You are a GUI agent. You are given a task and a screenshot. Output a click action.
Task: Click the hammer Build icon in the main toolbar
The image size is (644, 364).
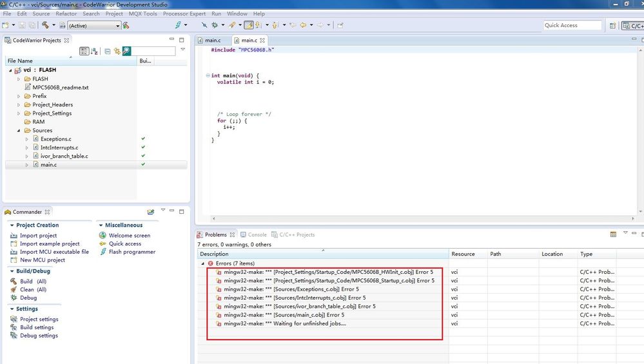(x=45, y=25)
